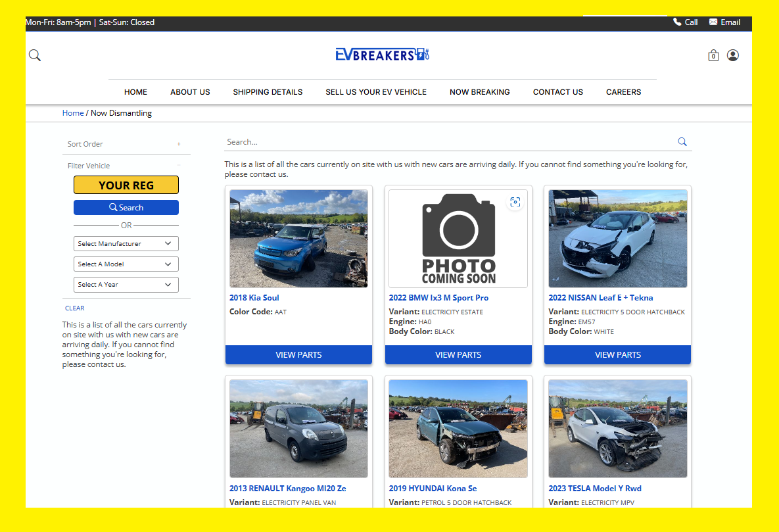This screenshot has height=532, width=779.
Task: Click 2022 BMW Ix3 M Sport Pro link
Action: coord(438,298)
